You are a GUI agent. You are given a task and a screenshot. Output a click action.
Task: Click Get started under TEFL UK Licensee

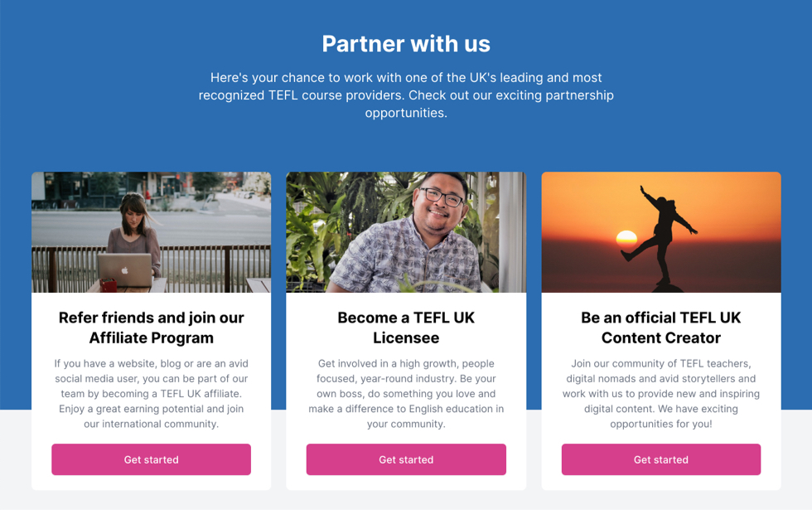click(406, 459)
